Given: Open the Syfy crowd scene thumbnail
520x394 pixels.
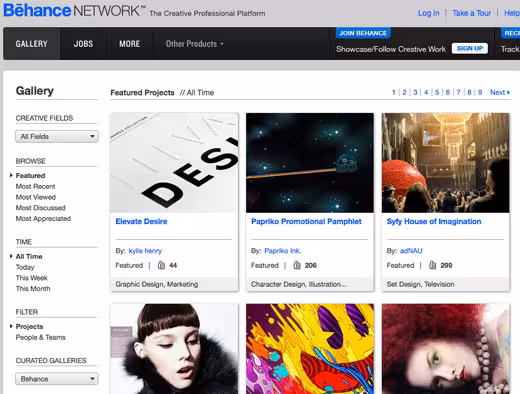Looking at the screenshot, I should click(x=445, y=163).
